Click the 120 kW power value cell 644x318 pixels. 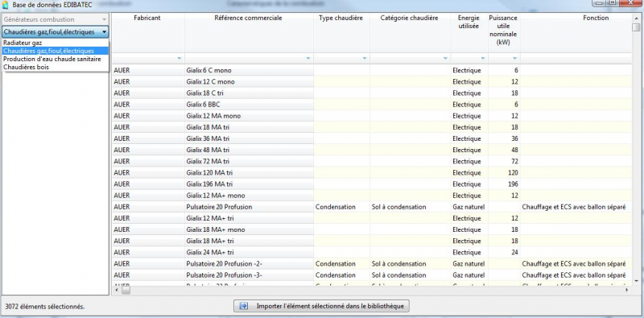(504, 172)
